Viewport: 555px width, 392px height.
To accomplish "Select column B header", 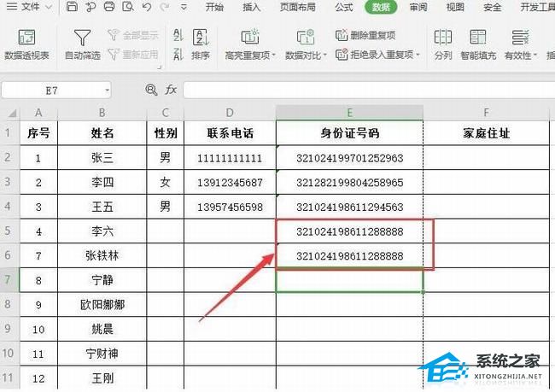I will tap(102, 113).
